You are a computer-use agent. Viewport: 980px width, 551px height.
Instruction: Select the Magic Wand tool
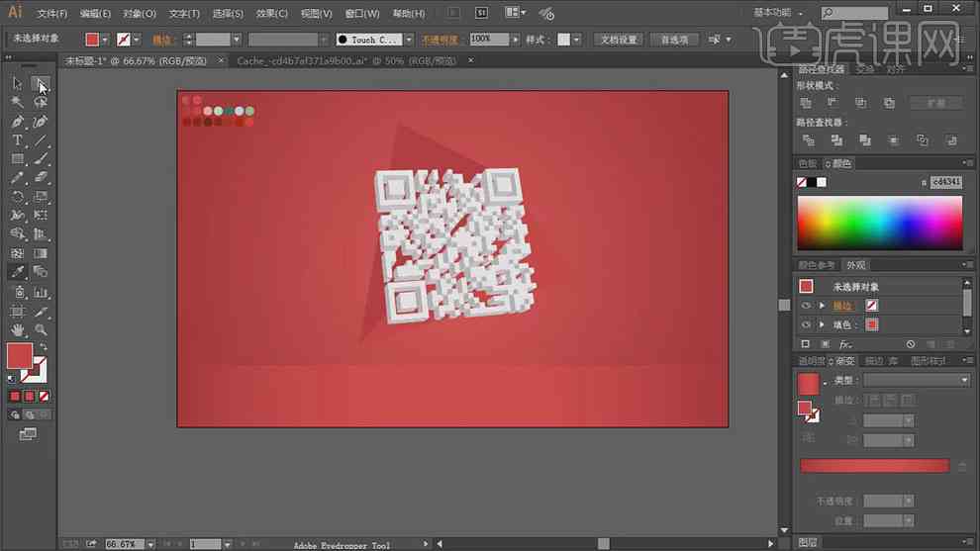pos(17,102)
